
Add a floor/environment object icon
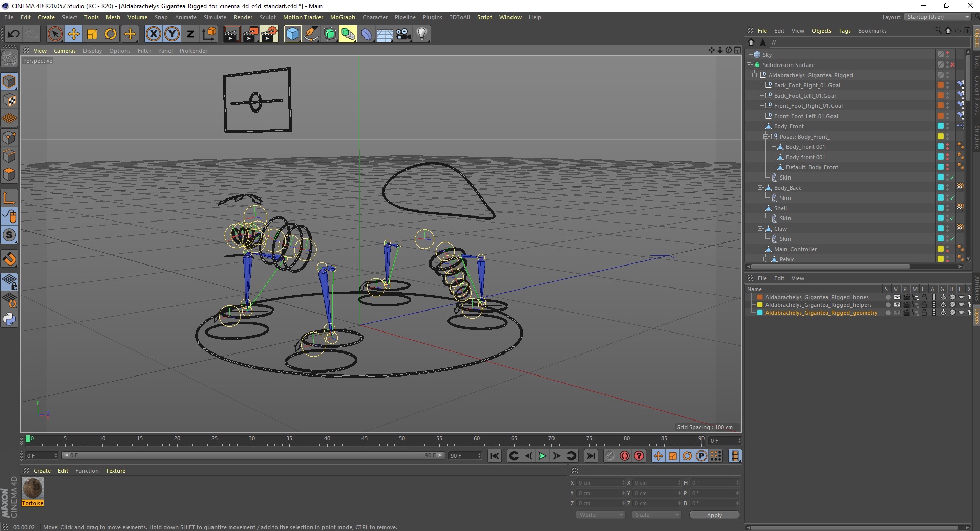385,34
